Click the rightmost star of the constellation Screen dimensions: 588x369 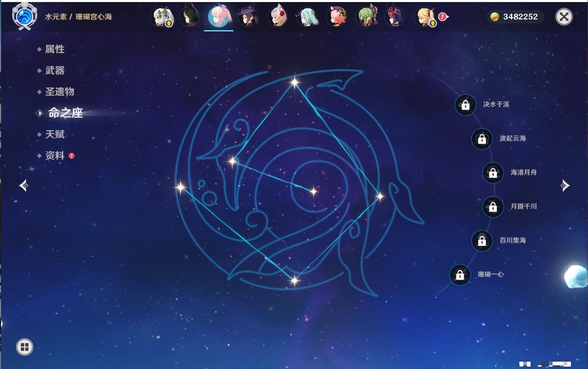tap(380, 197)
